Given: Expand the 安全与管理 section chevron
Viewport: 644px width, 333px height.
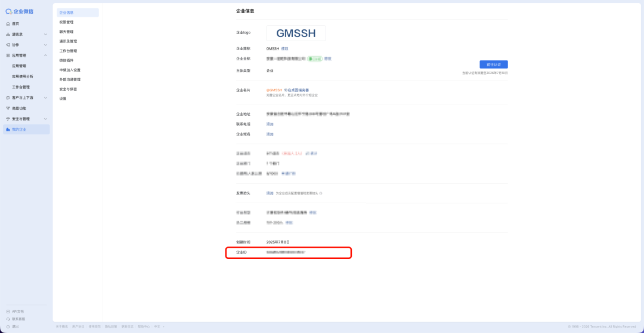Looking at the screenshot, I should click(x=45, y=119).
